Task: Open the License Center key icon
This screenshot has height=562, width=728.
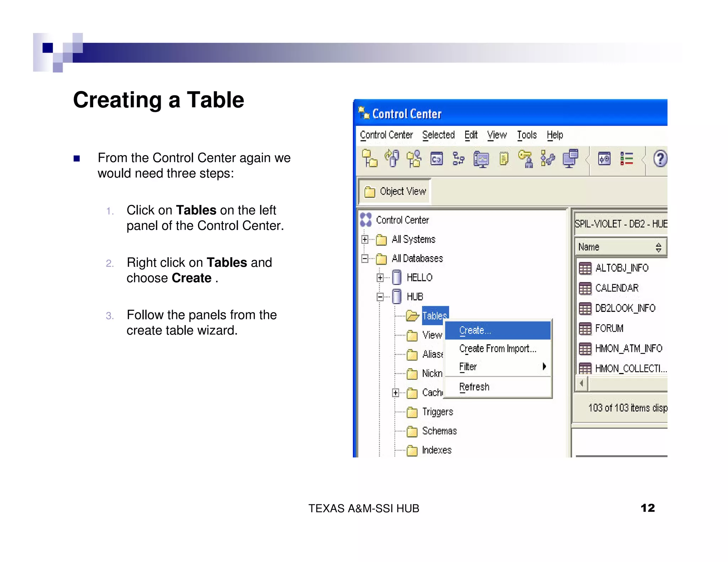Action: coord(526,158)
